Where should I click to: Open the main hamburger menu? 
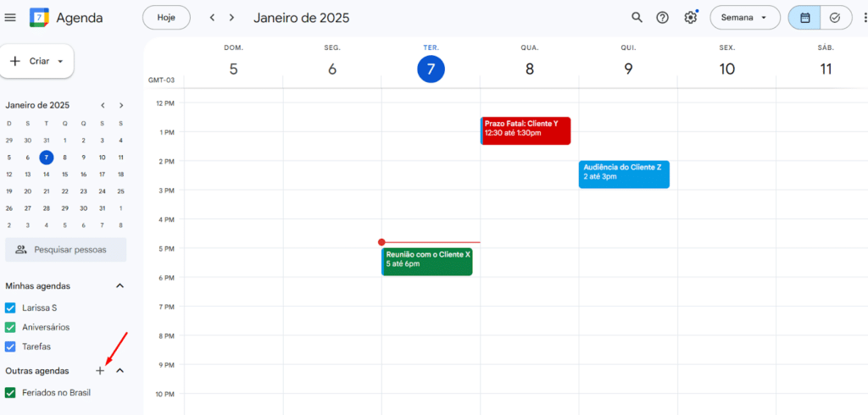pyautogui.click(x=10, y=18)
